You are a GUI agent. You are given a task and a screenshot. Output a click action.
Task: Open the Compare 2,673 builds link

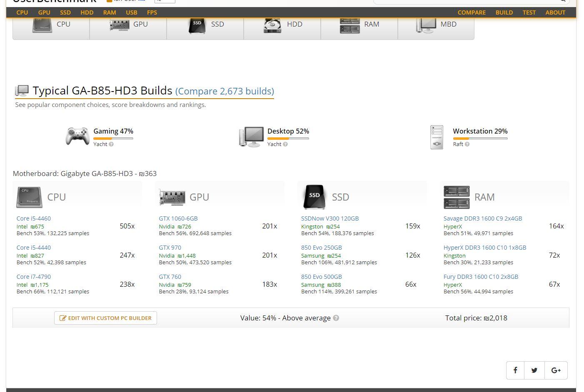pyautogui.click(x=225, y=91)
